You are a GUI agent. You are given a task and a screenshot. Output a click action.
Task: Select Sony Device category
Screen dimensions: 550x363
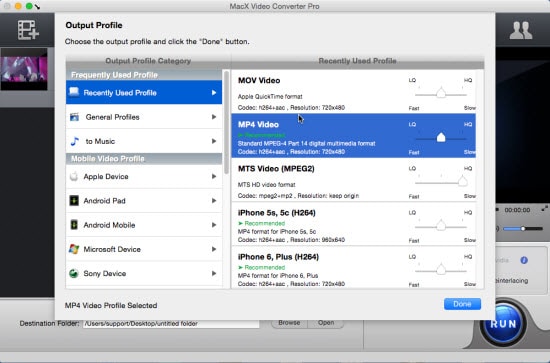click(x=144, y=273)
